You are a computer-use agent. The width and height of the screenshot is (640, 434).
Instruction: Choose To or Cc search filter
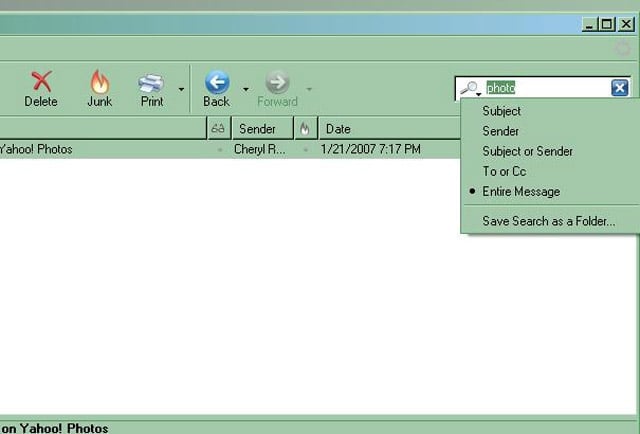pos(550,171)
